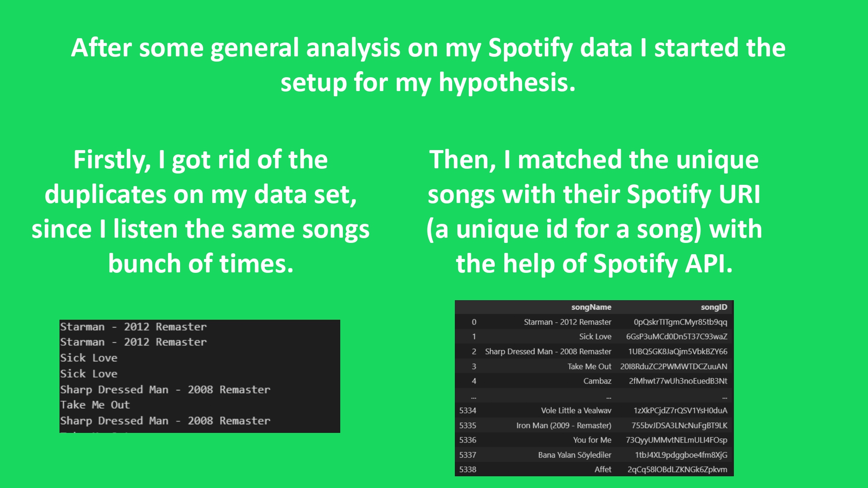
Task: Select the Bana Yalan Söylediler cell
Action: point(574,455)
